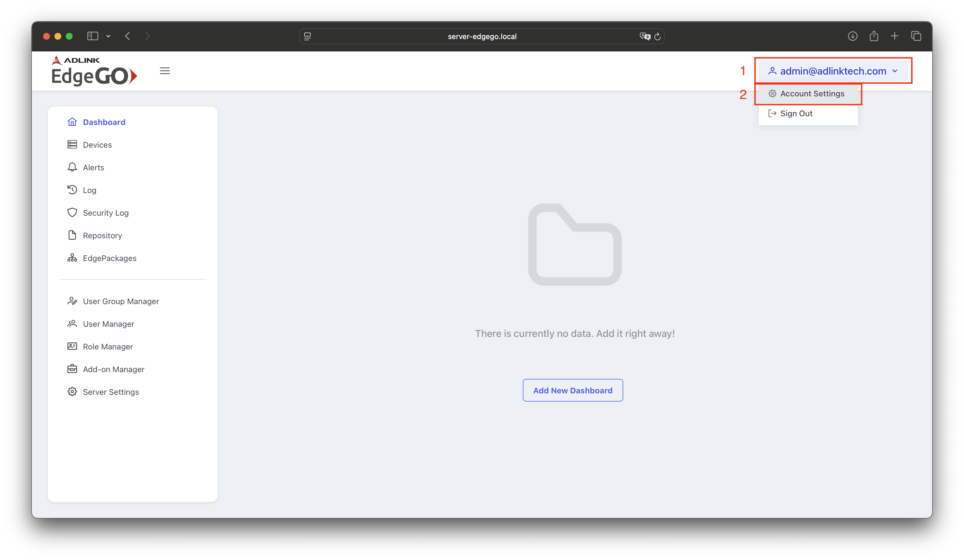Toggle the browser sidebar panel button
Image resolution: width=964 pixels, height=560 pixels.
pos(93,36)
